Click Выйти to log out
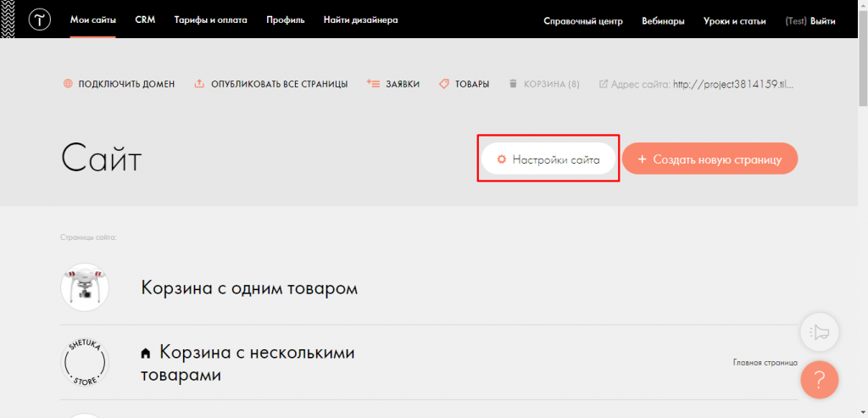Image resolution: width=868 pixels, height=418 pixels. click(x=823, y=21)
